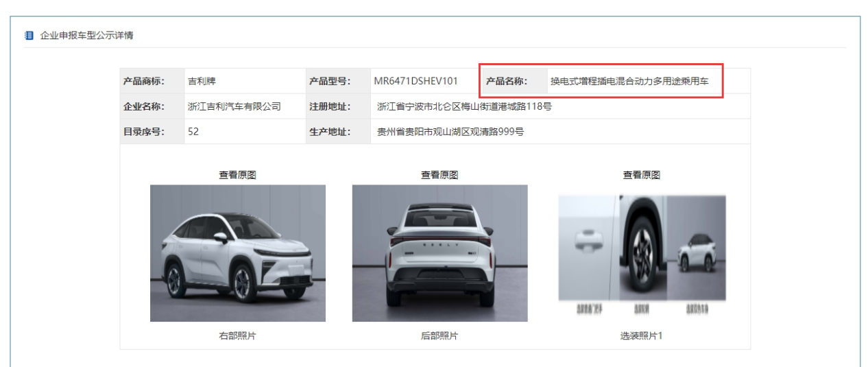Click the rear view car photo
The height and width of the screenshot is (367, 868).
tap(440, 253)
